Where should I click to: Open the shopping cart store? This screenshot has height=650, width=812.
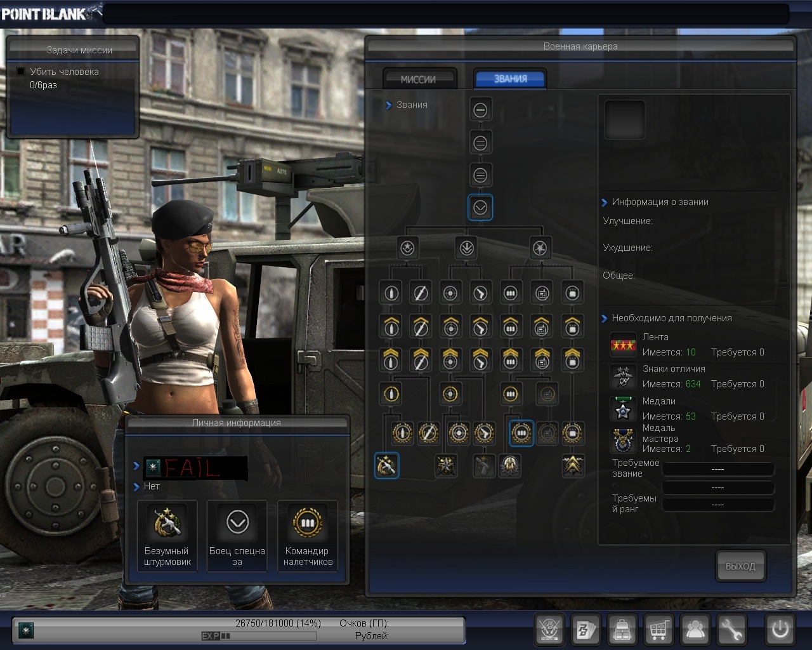point(658,630)
